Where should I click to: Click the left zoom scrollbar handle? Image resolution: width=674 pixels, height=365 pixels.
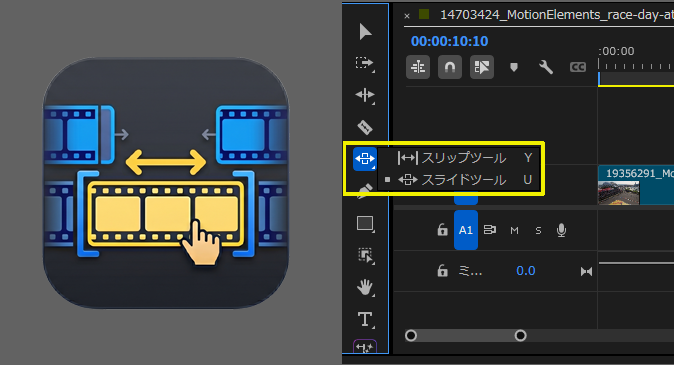pyautogui.click(x=411, y=335)
